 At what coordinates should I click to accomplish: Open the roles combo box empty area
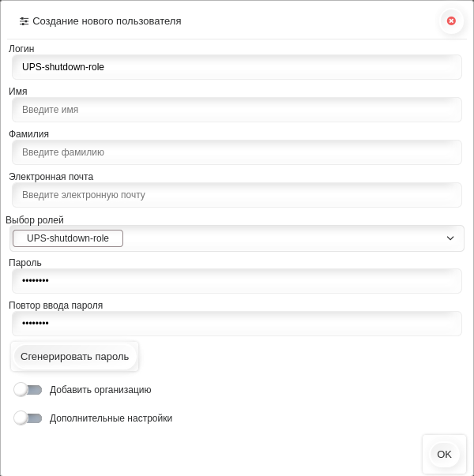click(283, 238)
